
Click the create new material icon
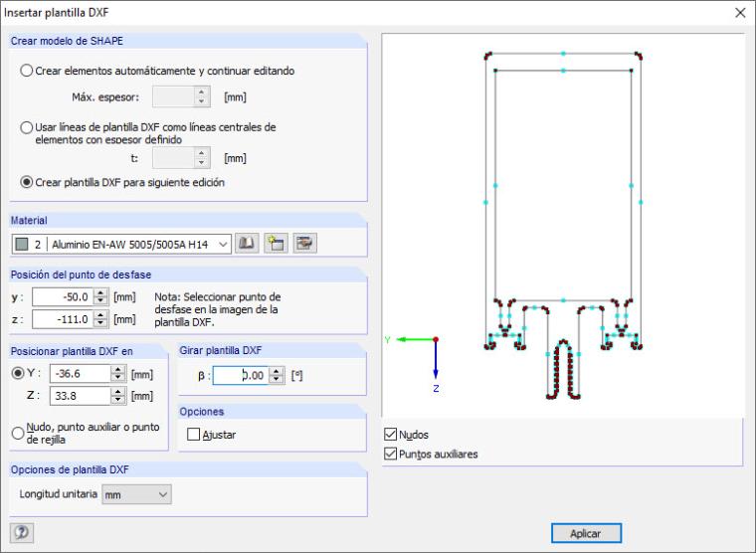276,244
